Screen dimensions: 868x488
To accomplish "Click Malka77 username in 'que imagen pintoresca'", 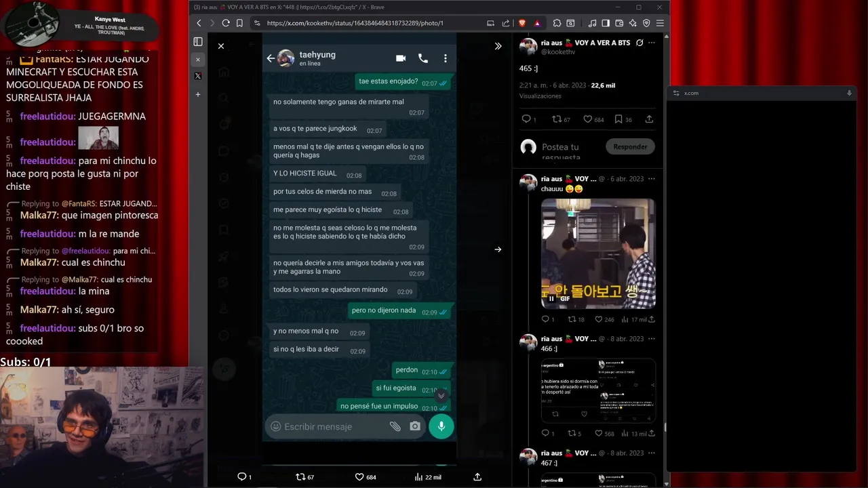I will (38, 216).
